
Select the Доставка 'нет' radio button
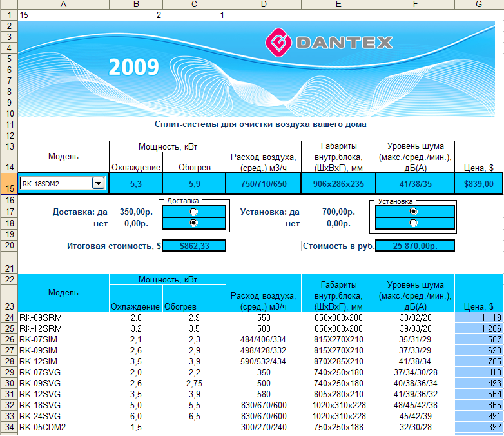pos(193,223)
